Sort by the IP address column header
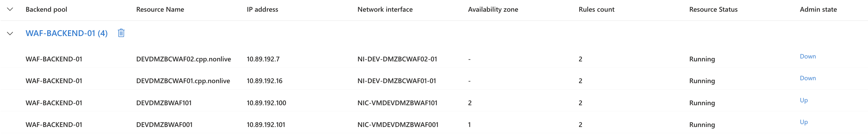Viewport: 868px width, 139px height. [262, 9]
